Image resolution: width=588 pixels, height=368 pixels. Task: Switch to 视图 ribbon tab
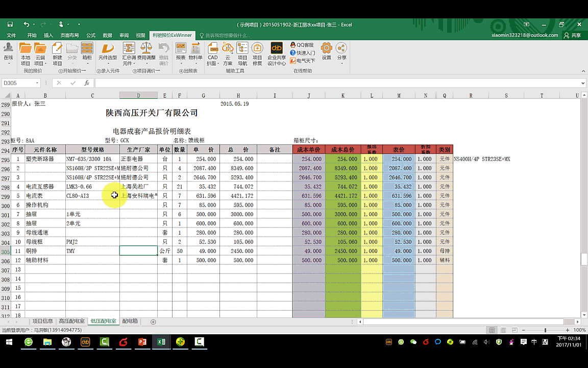(141, 35)
